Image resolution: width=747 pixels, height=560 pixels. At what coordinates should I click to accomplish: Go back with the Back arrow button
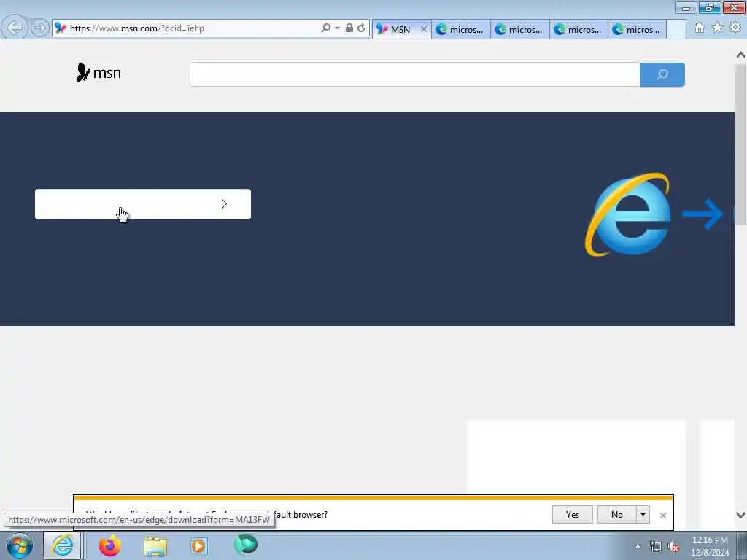[15, 28]
